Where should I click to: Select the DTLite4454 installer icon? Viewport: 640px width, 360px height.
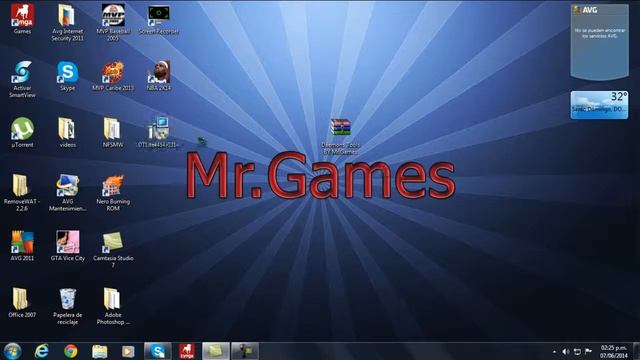tap(159, 133)
